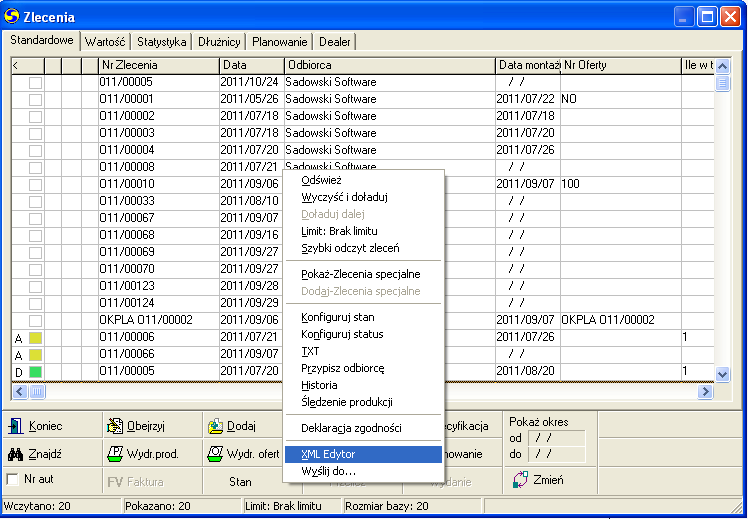This screenshot has width=748, height=519.
Task: Click yellow status swatch of order 011/00066
Action: [35, 354]
